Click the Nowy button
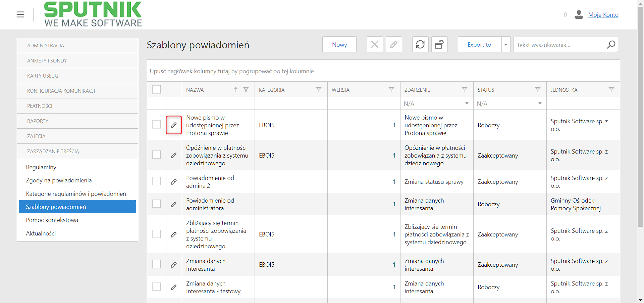 click(339, 44)
